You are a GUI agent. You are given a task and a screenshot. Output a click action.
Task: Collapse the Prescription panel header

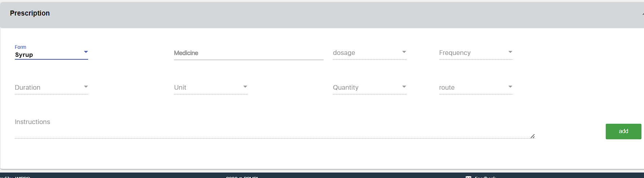coord(321,14)
